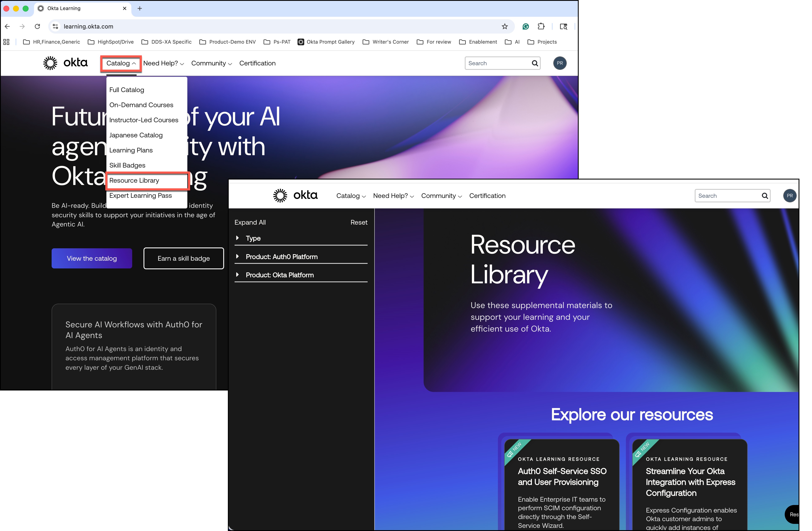
Task: Open Need Help? dropdown in back window
Action: (164, 63)
